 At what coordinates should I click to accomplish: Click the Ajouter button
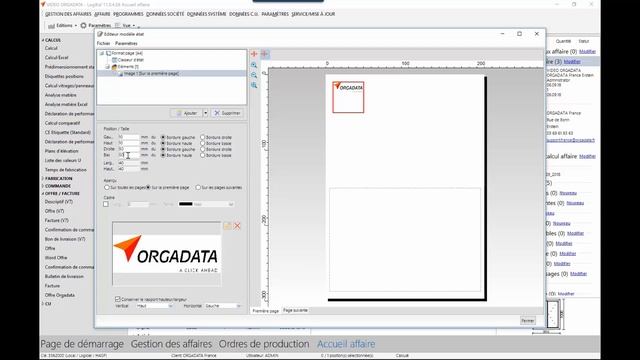coord(186,113)
